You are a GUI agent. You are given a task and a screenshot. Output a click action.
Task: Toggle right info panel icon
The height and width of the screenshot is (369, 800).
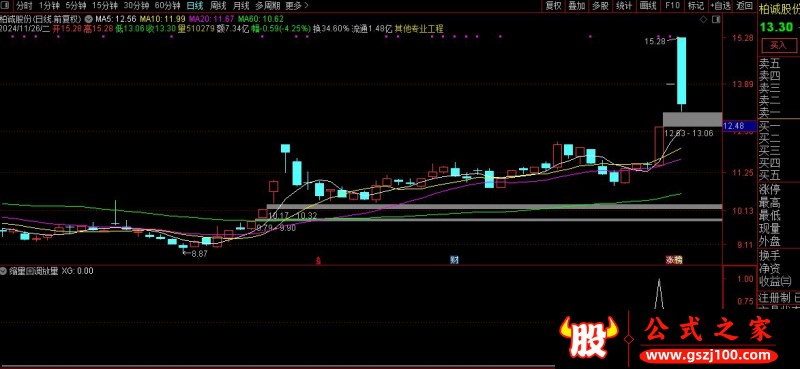(716, 19)
